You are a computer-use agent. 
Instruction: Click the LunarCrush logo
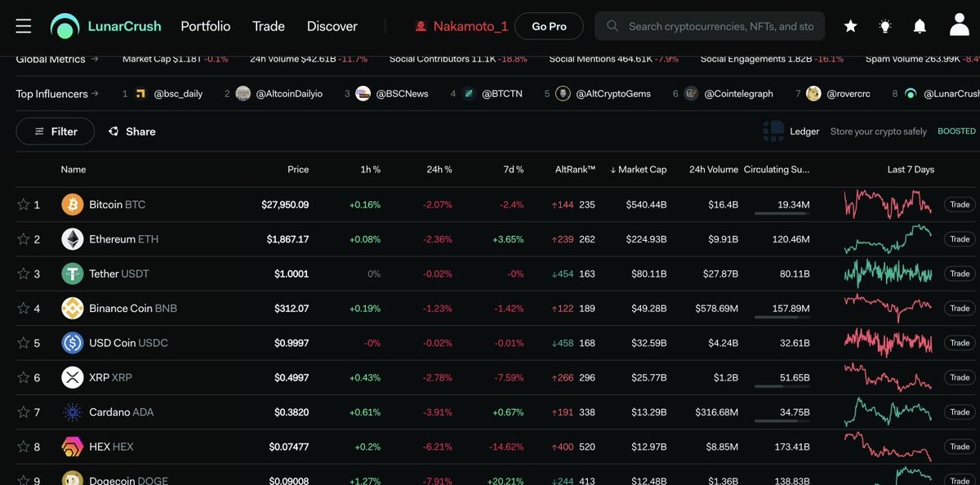[105, 26]
